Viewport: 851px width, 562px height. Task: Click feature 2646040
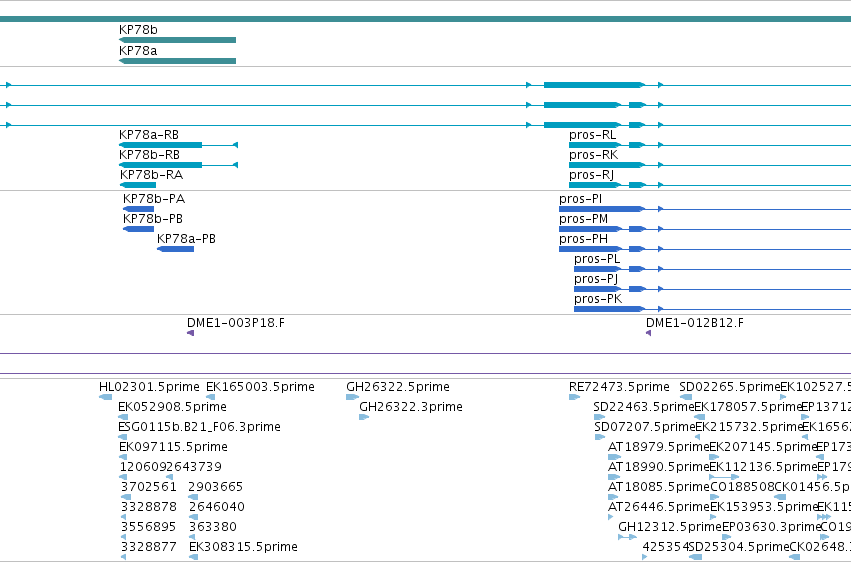tap(193, 518)
